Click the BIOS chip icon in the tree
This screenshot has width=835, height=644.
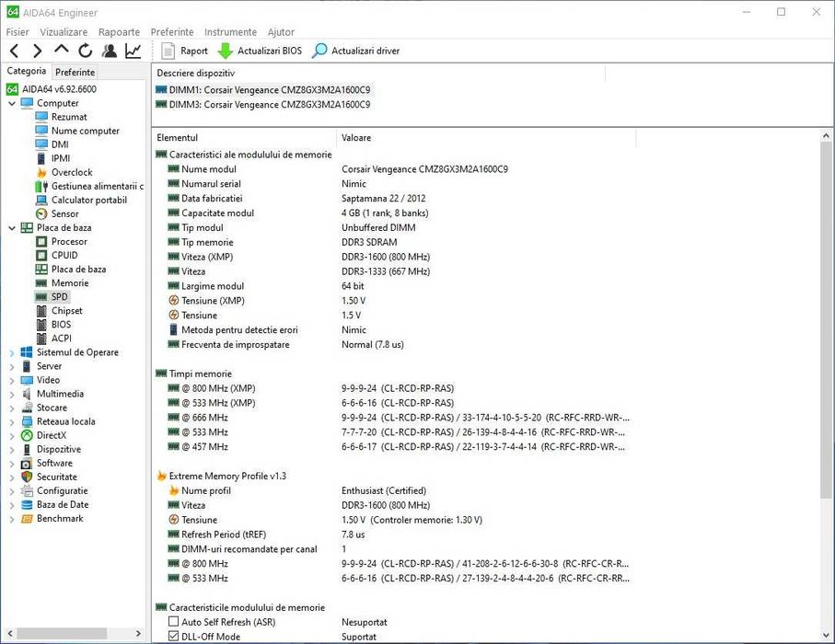pos(41,324)
